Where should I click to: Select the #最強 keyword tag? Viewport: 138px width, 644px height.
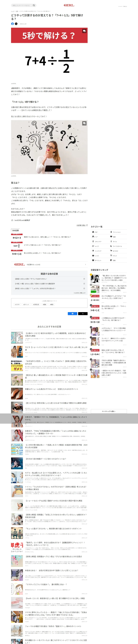[x=45, y=305]
